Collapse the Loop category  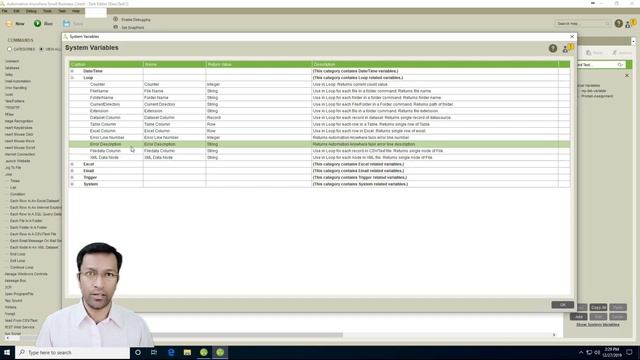click(x=72, y=78)
